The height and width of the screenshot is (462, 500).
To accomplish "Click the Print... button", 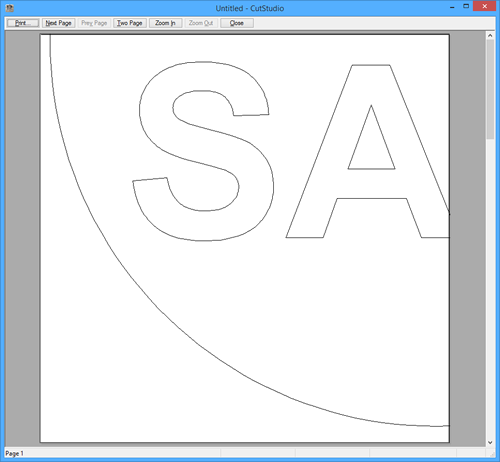I will tap(23, 23).
